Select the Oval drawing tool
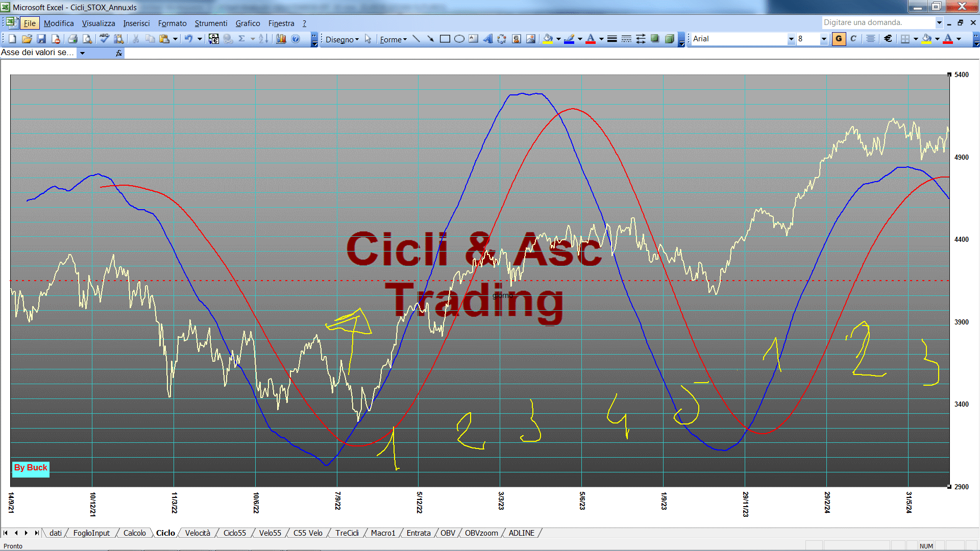The image size is (980, 551). (x=459, y=39)
